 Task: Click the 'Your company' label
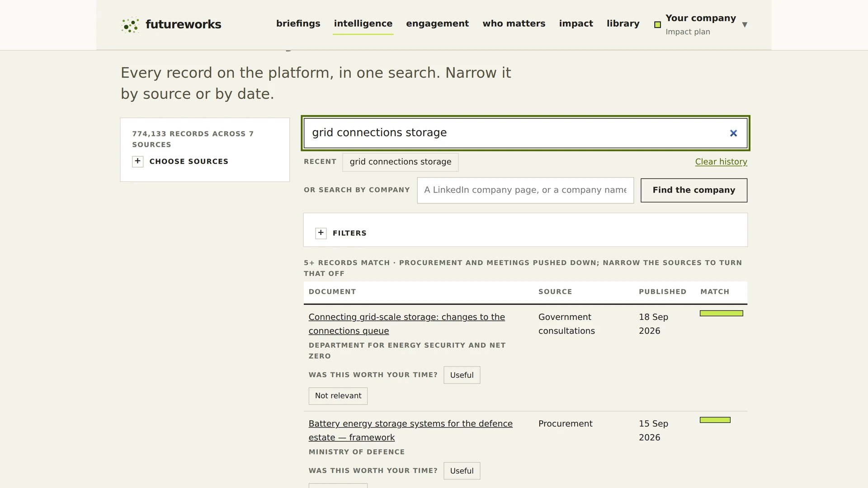pos(701,18)
